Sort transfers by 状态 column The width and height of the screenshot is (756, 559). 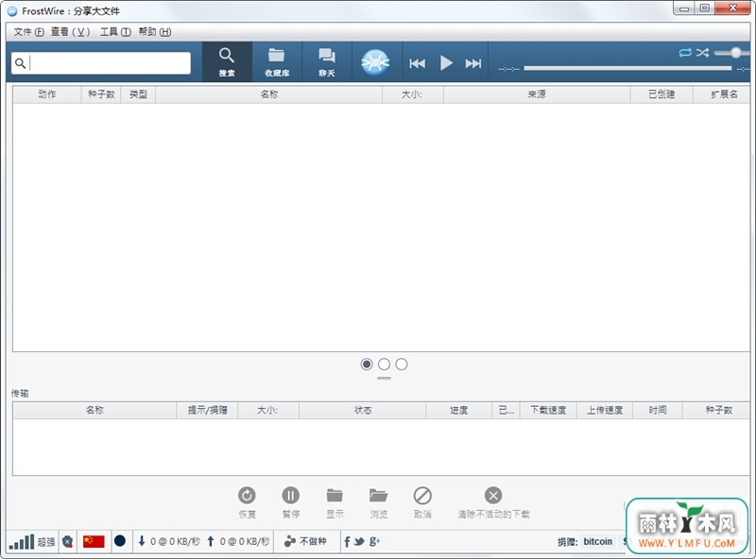click(363, 410)
